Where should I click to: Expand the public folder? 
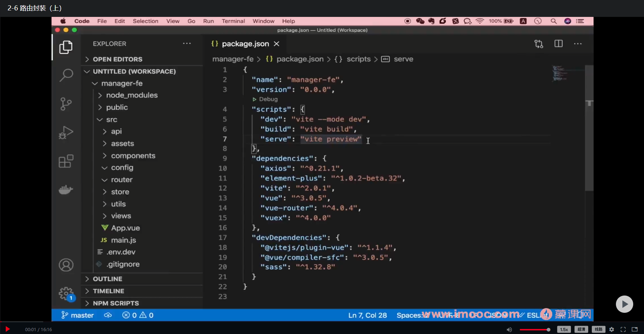[117, 107]
